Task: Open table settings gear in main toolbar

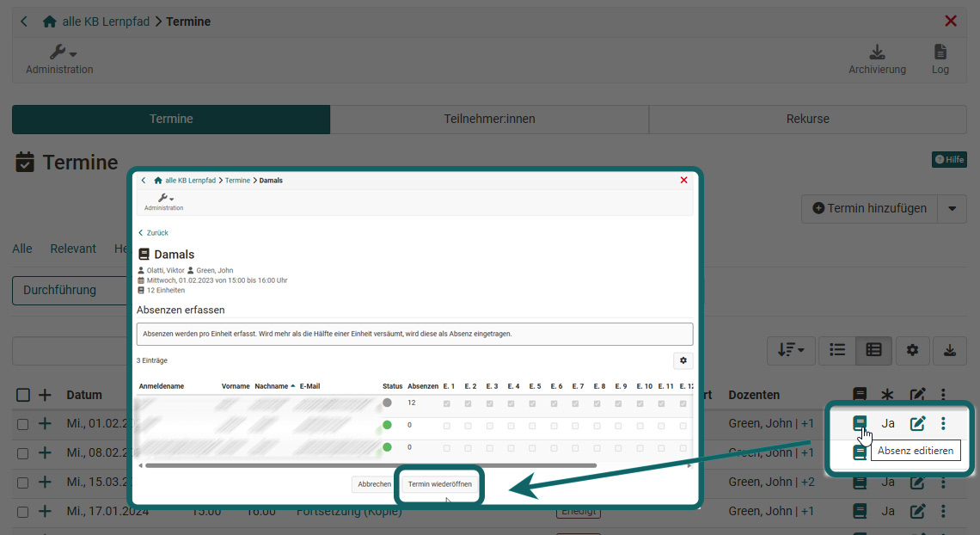Action: click(912, 350)
